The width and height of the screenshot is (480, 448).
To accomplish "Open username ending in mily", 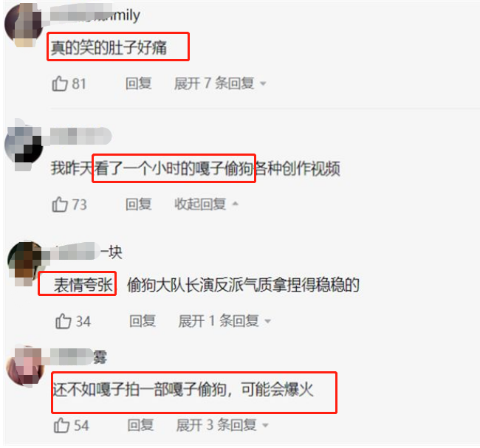I will [95, 14].
